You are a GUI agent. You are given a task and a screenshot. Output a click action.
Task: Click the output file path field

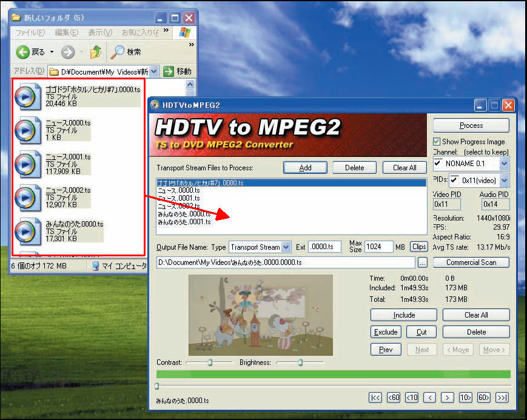[x=286, y=262]
